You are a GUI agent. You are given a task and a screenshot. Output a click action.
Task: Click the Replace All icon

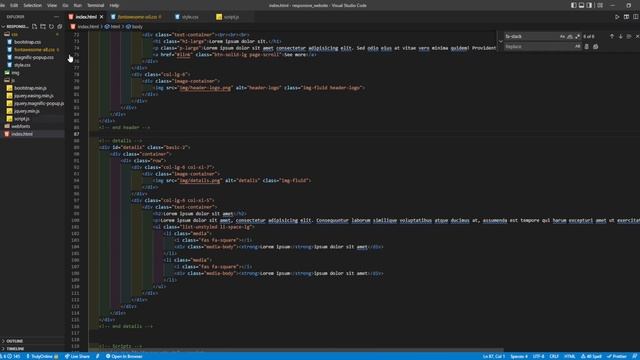596,47
